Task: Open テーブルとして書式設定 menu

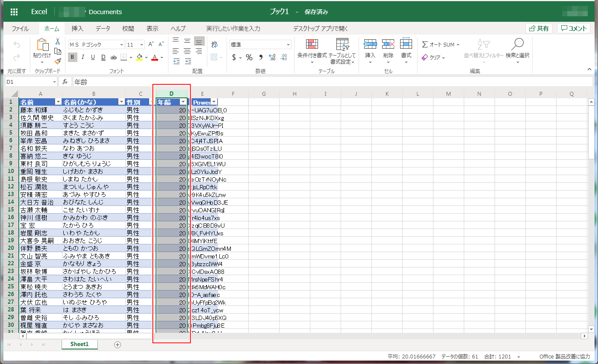Action: [342, 51]
